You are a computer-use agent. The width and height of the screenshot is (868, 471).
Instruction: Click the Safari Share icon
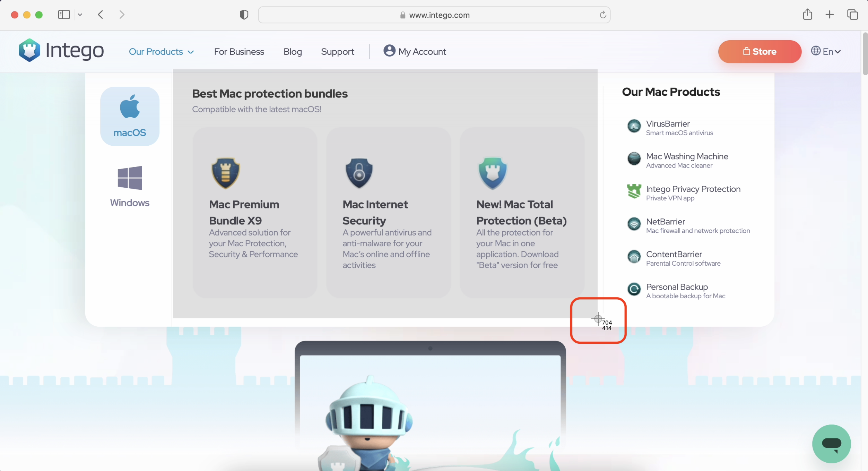(x=807, y=14)
